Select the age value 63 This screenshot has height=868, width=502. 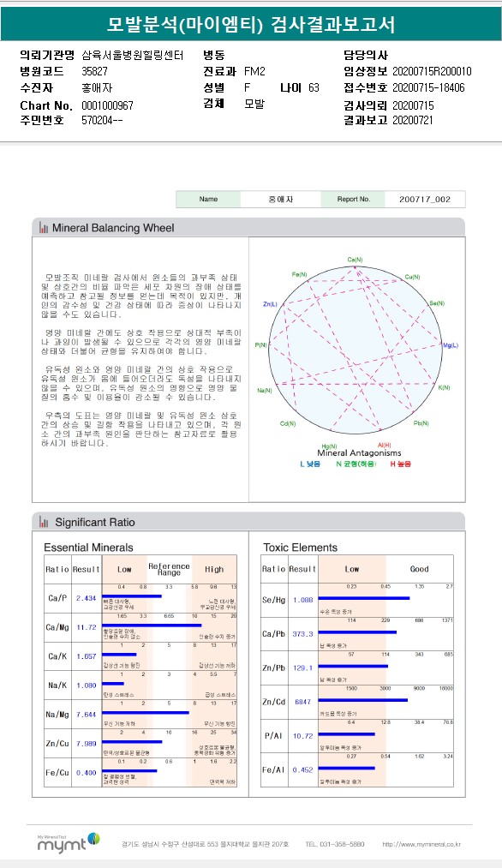314,87
